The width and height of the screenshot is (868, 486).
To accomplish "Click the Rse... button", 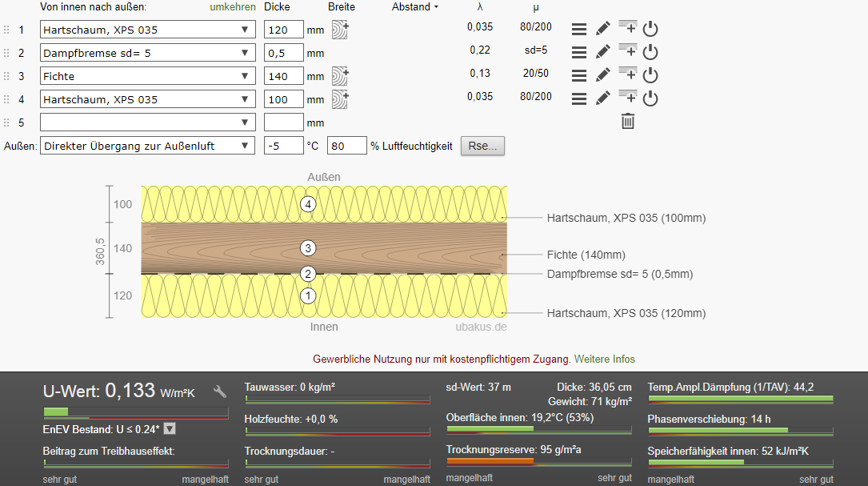I will click(482, 147).
